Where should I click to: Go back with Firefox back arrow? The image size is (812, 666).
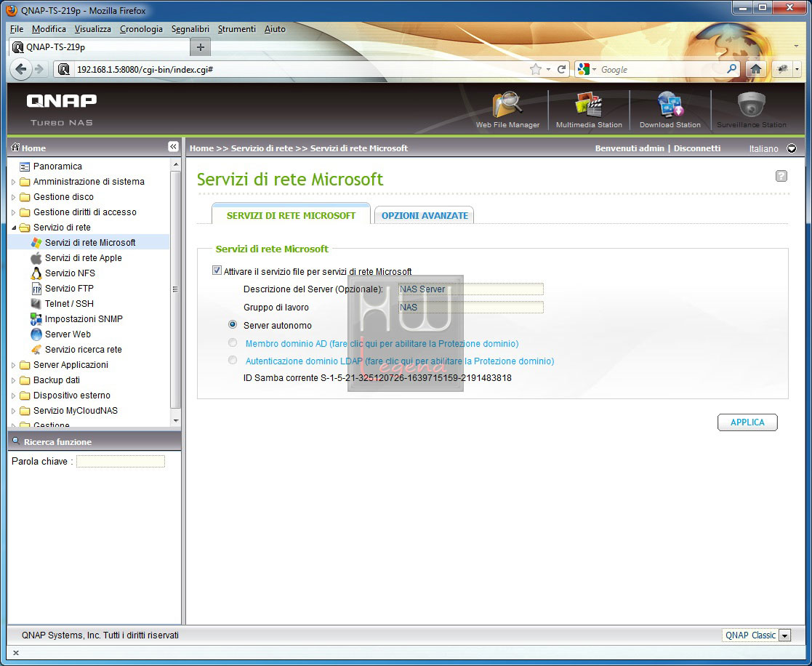click(20, 69)
